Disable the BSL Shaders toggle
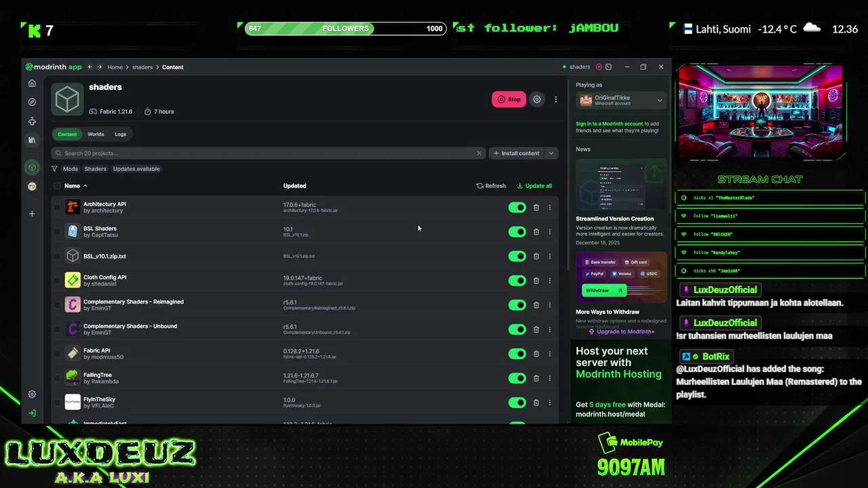Viewport: 868px width, 488px height. point(517,232)
